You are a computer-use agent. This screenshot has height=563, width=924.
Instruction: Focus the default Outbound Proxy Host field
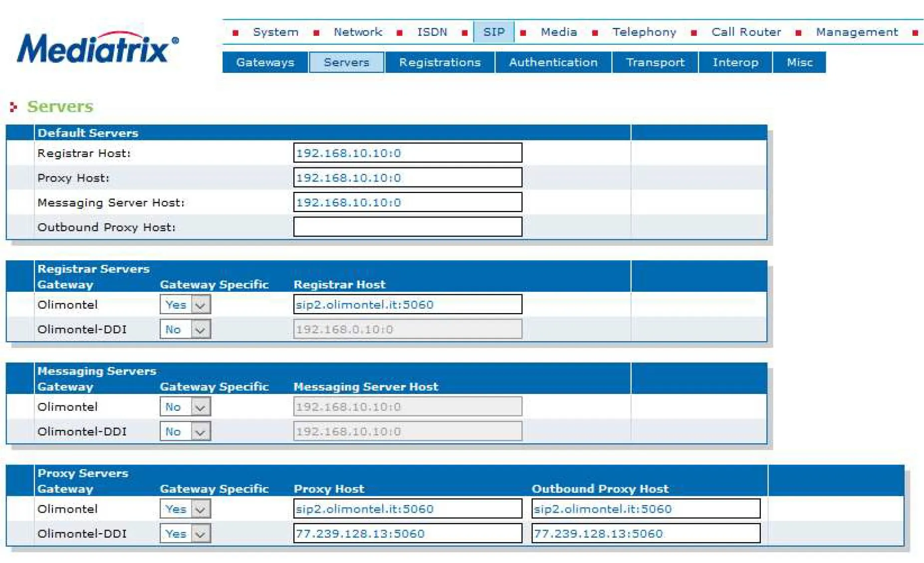[408, 227]
